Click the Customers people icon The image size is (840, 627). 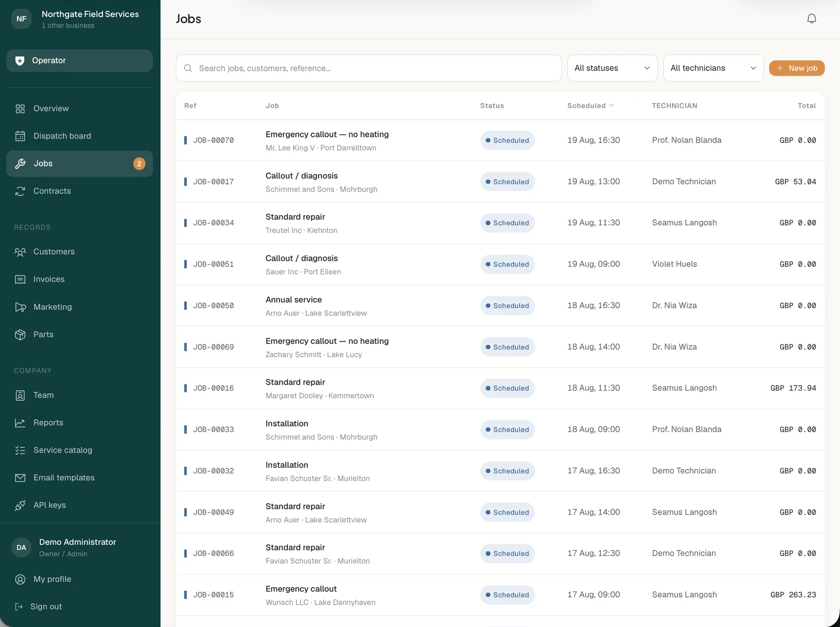coord(20,252)
